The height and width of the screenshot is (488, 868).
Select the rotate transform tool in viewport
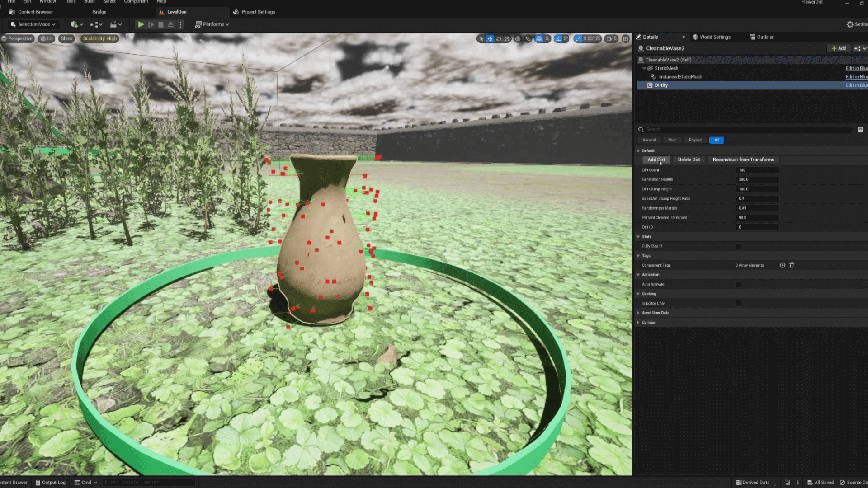(499, 39)
